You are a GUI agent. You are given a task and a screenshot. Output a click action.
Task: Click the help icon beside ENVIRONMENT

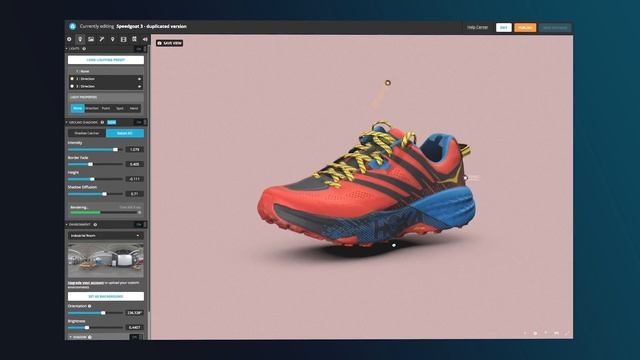(x=95, y=224)
